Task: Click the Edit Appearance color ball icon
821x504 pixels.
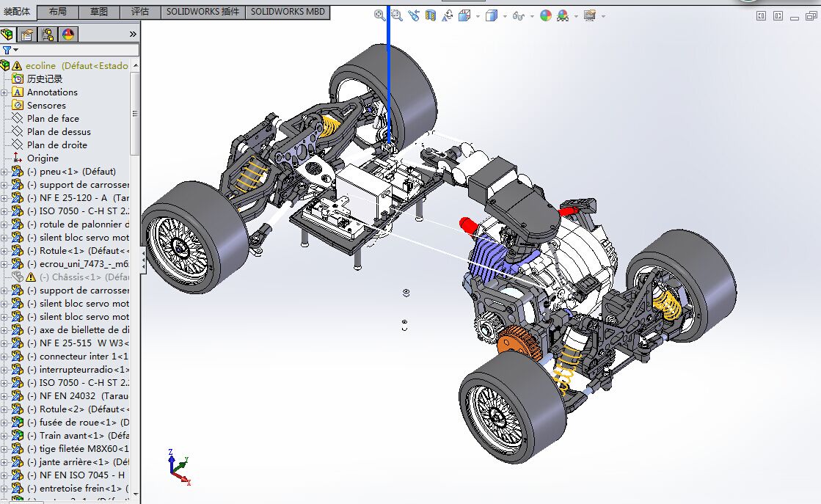Action: 545,15
